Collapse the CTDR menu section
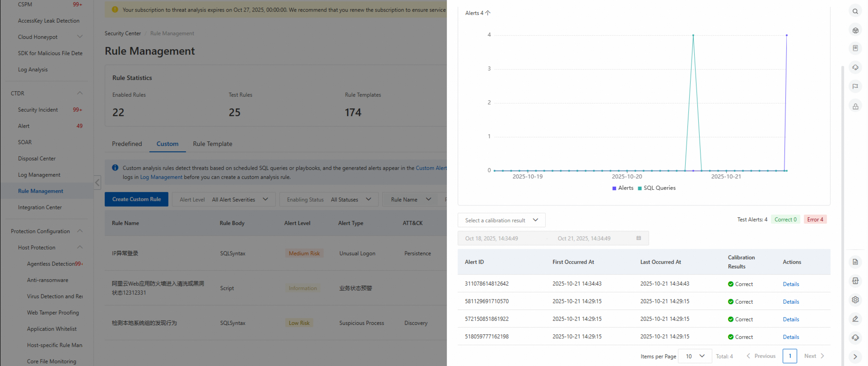Image resolution: width=868 pixels, height=366 pixels. [79, 93]
